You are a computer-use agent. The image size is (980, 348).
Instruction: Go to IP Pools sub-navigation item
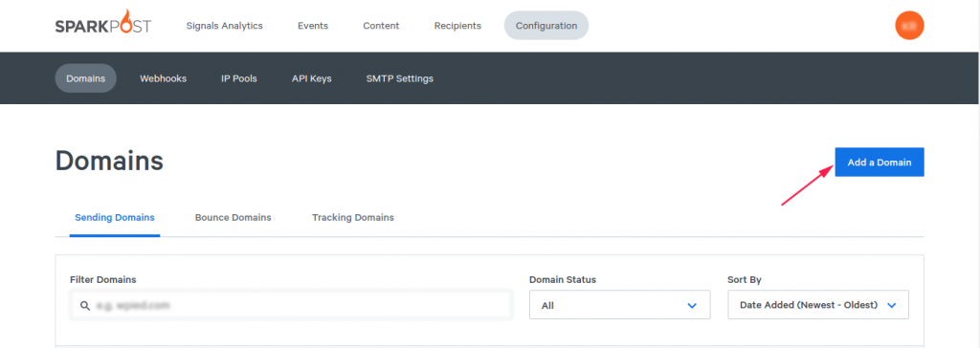point(238,78)
